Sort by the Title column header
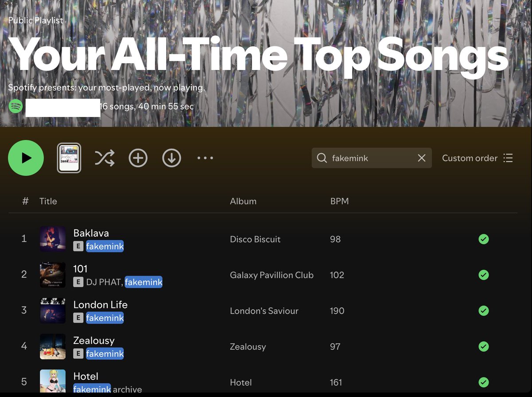The width and height of the screenshot is (532, 397). pos(48,201)
